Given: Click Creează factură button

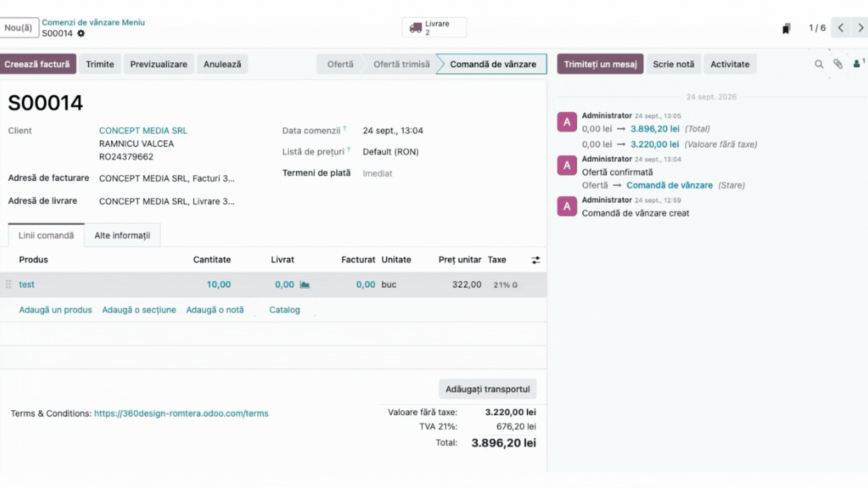Looking at the screenshot, I should (38, 64).
